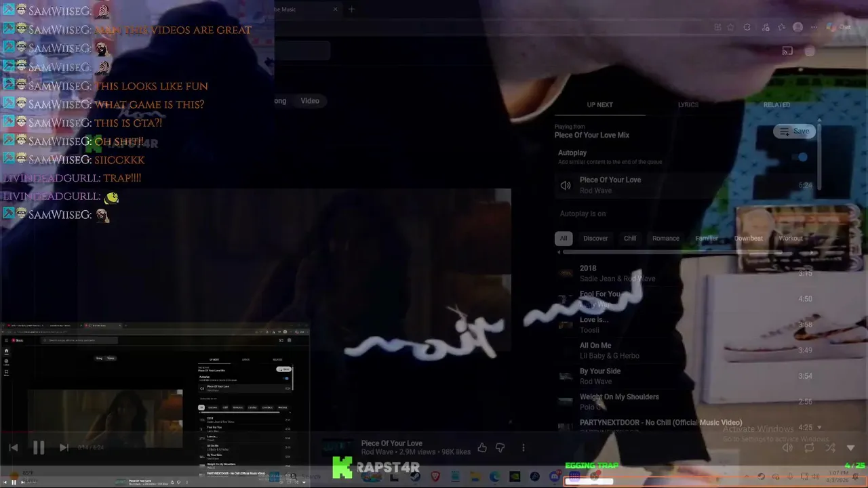Open the browser profile icon in the toolbar
Image resolution: width=868 pixels, height=488 pixels.
pyautogui.click(x=798, y=27)
